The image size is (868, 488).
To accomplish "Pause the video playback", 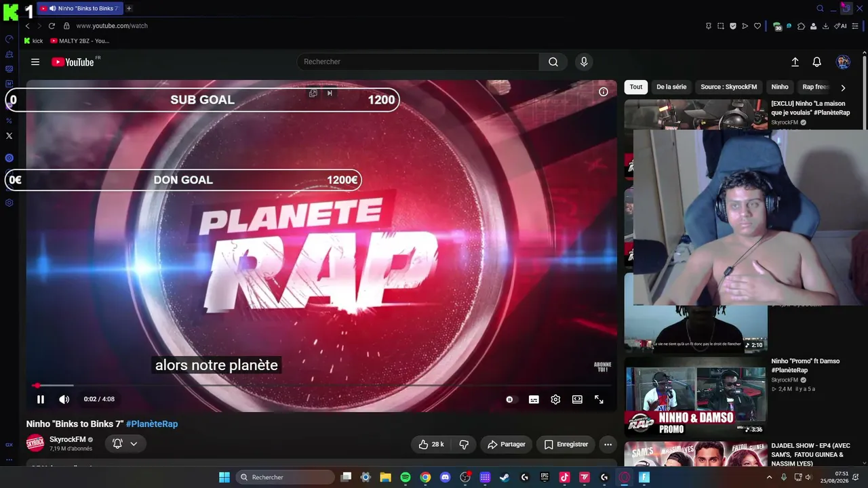I will point(41,399).
